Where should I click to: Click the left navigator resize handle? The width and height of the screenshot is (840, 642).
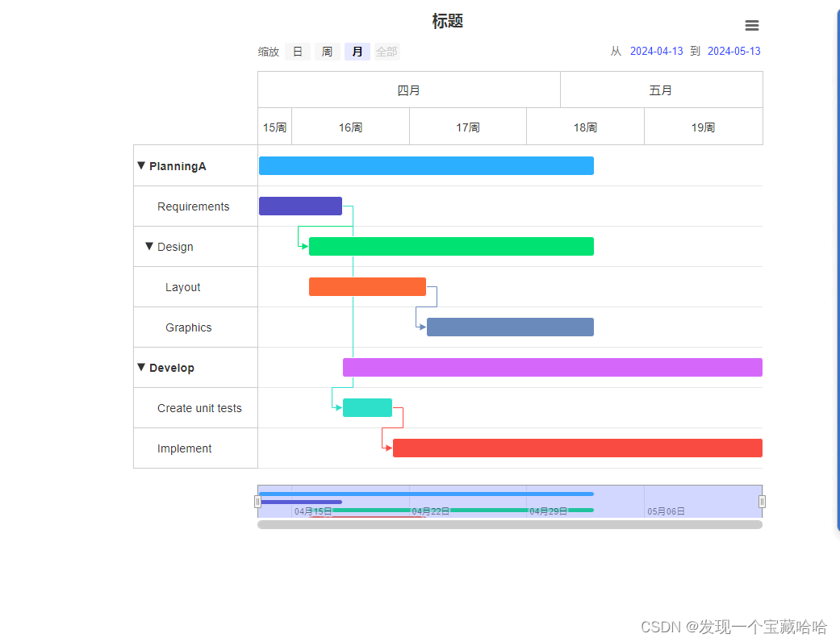click(x=259, y=501)
